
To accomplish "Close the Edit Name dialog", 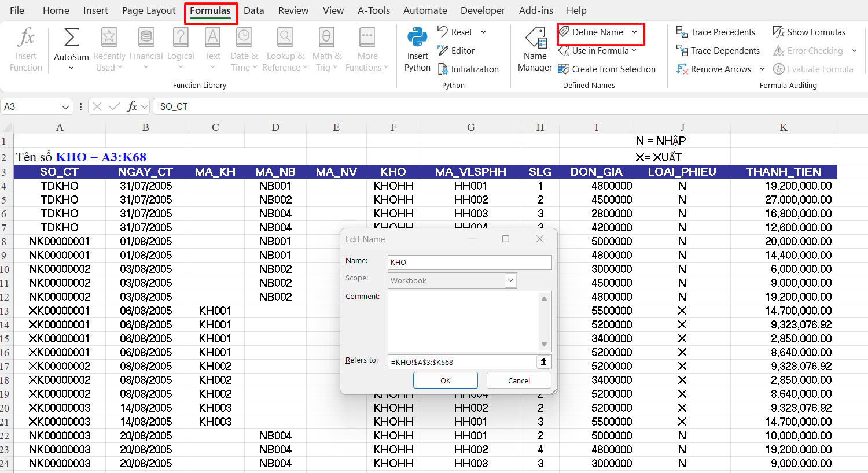I will click(x=540, y=239).
